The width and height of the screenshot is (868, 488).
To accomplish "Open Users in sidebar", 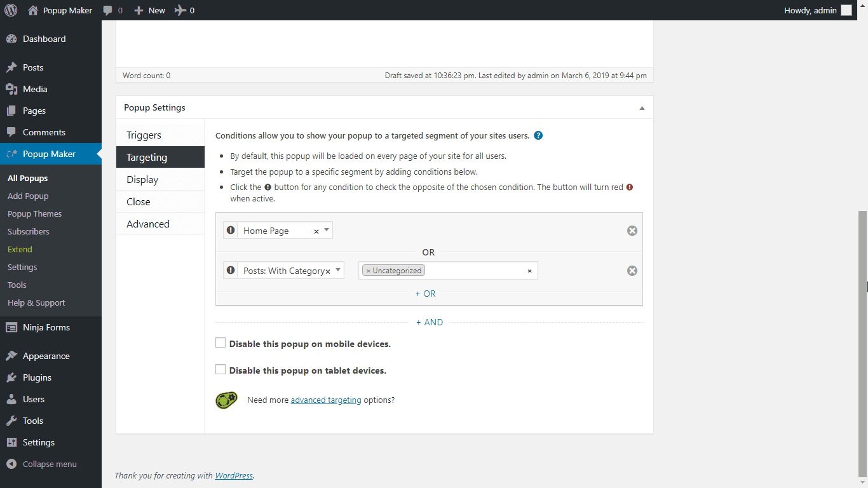I will pyautogui.click(x=51, y=399).
